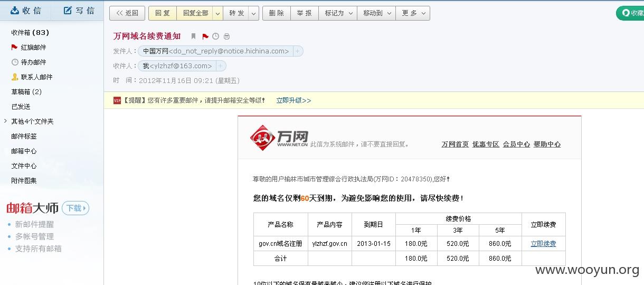Open the 优惠专区 link in the email
The image size is (644, 285).
[486, 144]
